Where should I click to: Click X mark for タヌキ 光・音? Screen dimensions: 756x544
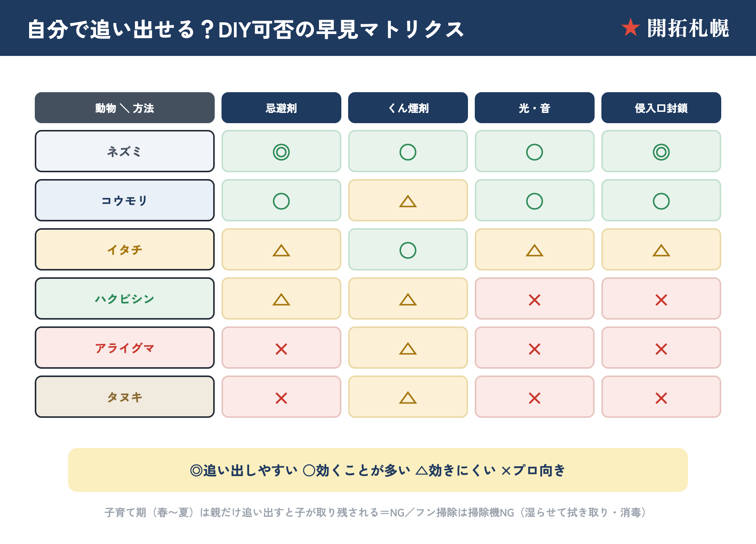pos(534,398)
